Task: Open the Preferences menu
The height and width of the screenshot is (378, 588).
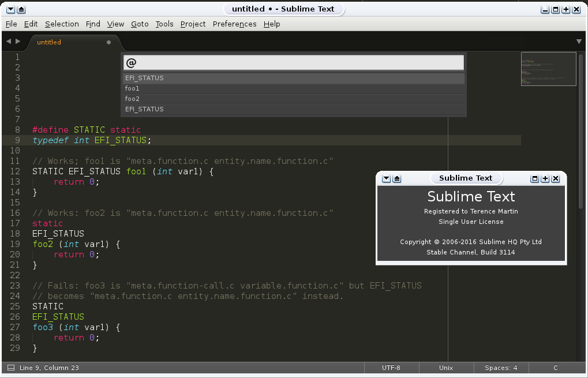Action: coord(234,24)
